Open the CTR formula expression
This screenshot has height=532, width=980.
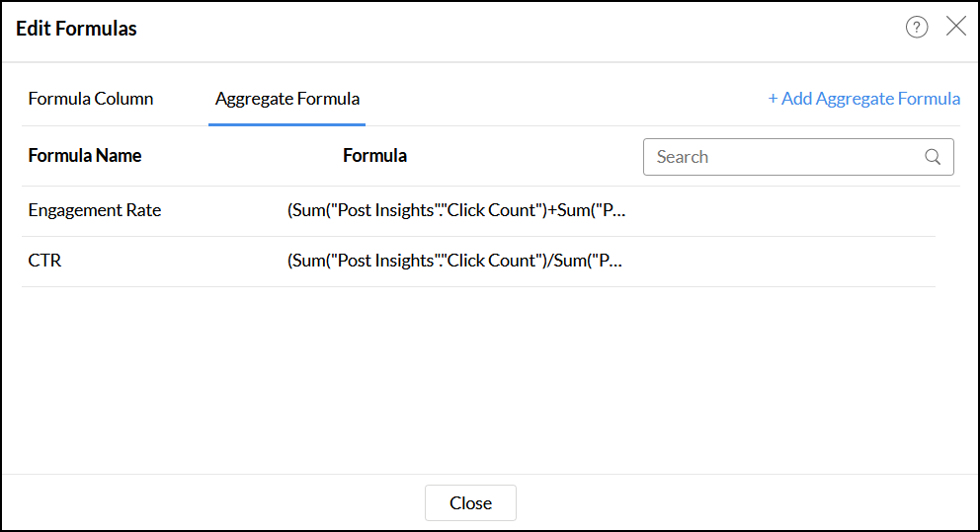click(455, 262)
